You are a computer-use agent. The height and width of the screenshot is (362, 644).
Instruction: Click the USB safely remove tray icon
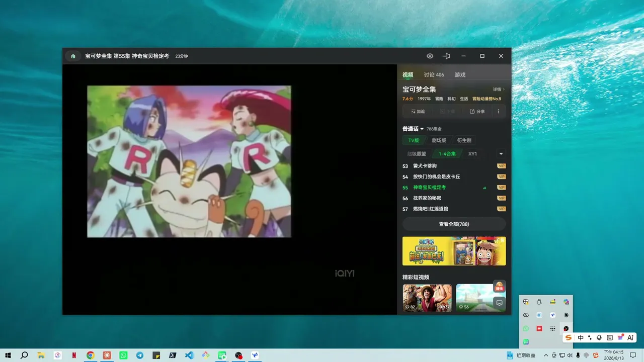click(x=539, y=302)
